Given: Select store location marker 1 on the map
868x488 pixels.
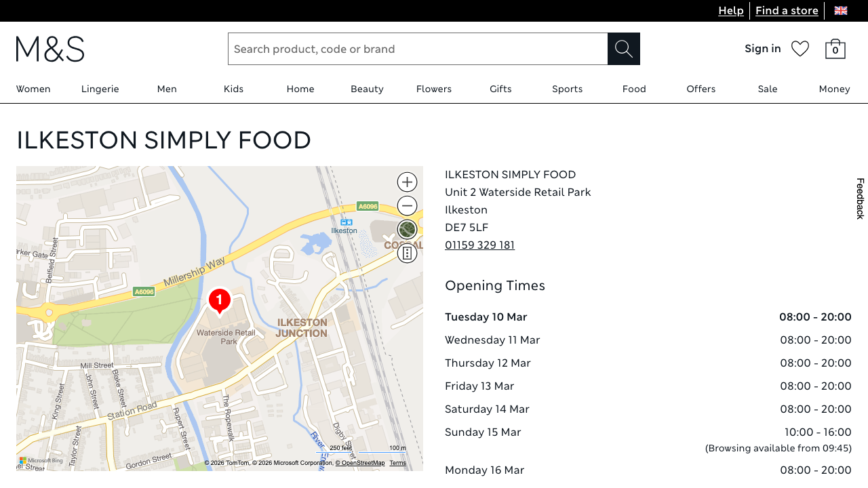Looking at the screenshot, I should point(219,300).
